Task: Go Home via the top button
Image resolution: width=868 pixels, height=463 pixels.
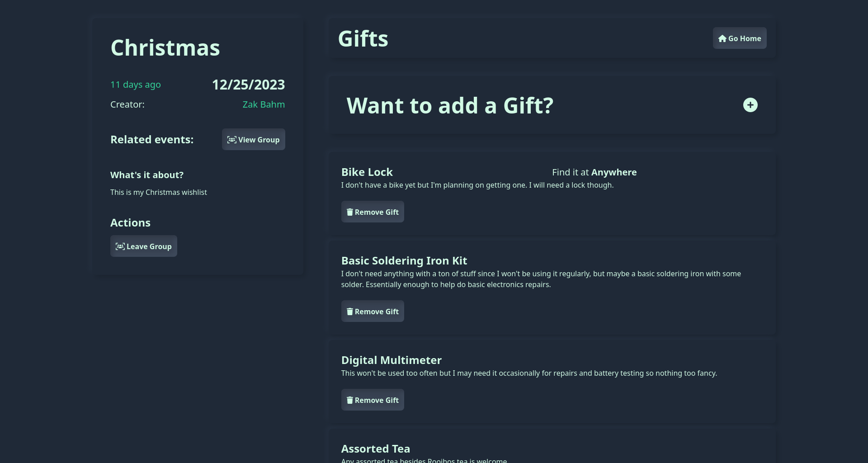Action: [740, 38]
